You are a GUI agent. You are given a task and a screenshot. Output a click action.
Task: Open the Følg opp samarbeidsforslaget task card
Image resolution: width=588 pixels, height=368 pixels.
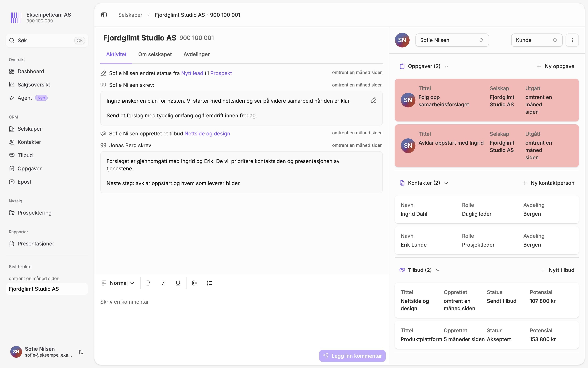487,100
